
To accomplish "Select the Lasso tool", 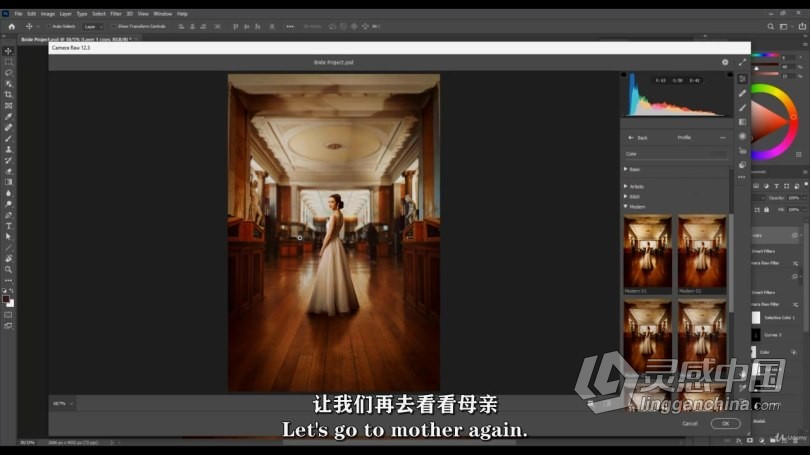I will (x=8, y=73).
